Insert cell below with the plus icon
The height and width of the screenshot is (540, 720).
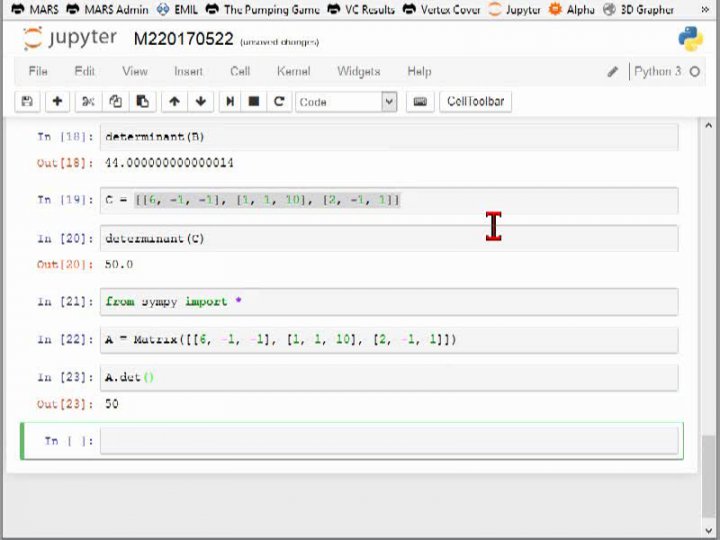pyautogui.click(x=57, y=101)
